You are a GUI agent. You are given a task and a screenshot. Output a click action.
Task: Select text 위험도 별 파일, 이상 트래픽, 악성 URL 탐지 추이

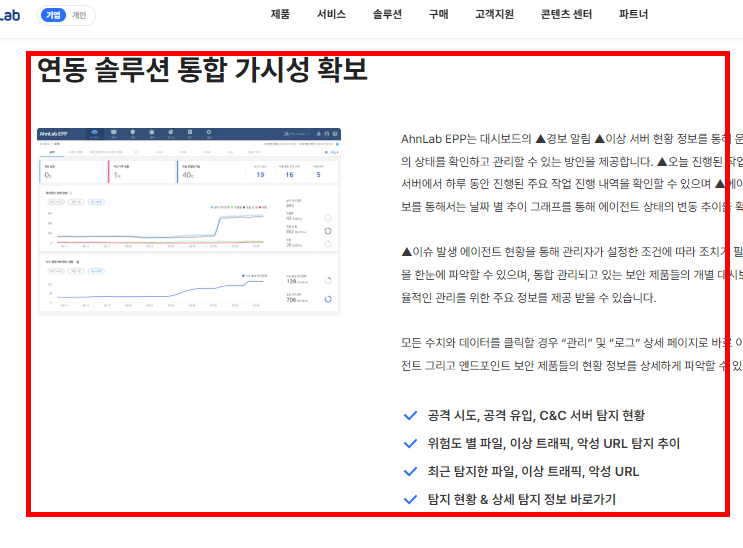point(553,444)
